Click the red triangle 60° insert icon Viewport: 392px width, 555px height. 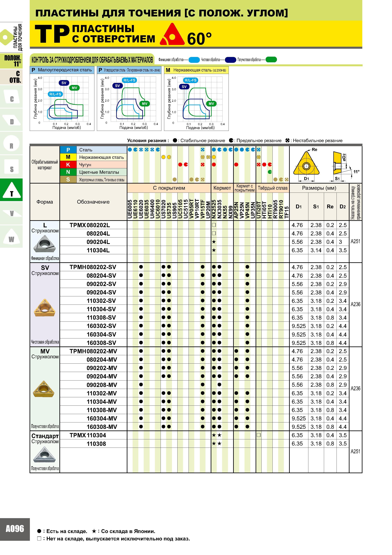[172, 34]
